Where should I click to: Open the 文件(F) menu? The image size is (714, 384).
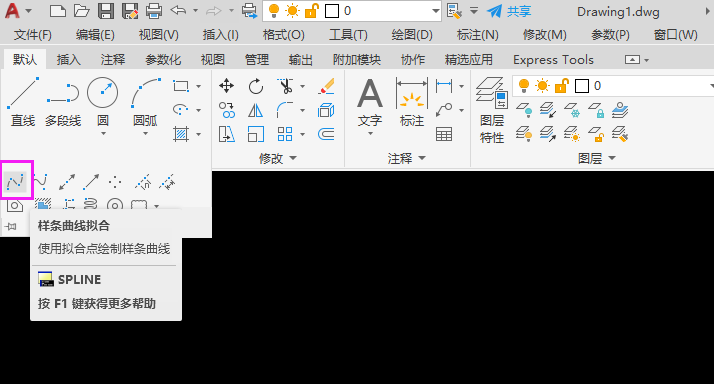[32, 35]
